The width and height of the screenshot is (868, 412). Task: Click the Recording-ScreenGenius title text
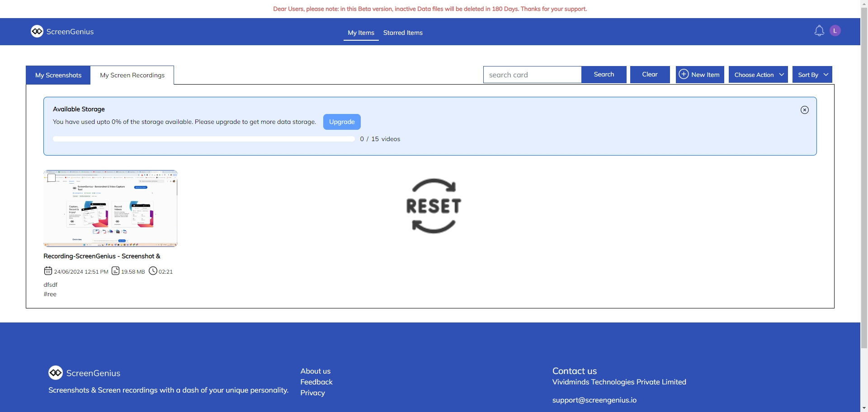[102, 256]
